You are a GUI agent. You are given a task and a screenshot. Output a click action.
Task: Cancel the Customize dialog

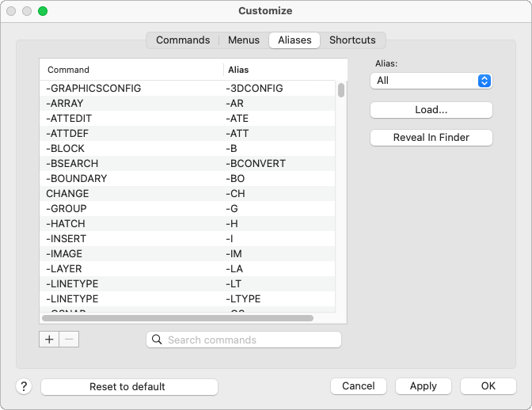tap(359, 386)
